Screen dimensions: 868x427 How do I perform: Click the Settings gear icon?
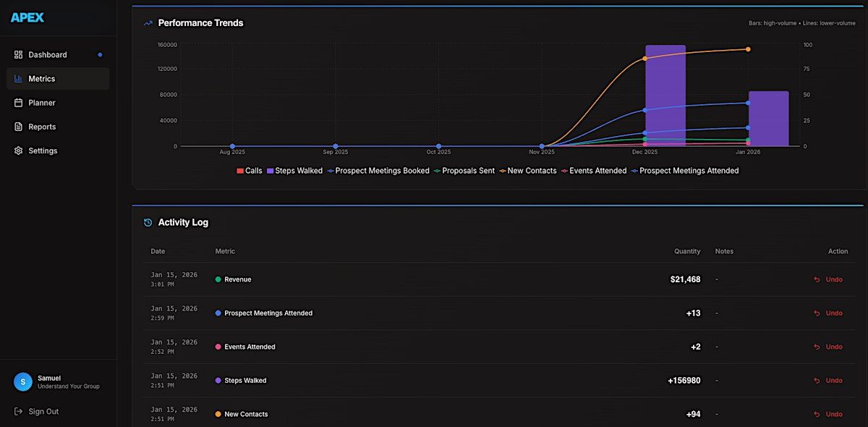(19, 151)
